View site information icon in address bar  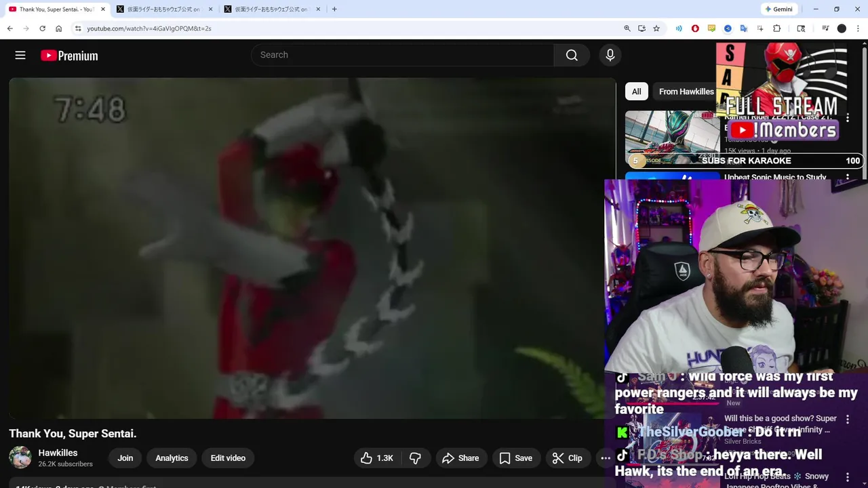[78, 28]
